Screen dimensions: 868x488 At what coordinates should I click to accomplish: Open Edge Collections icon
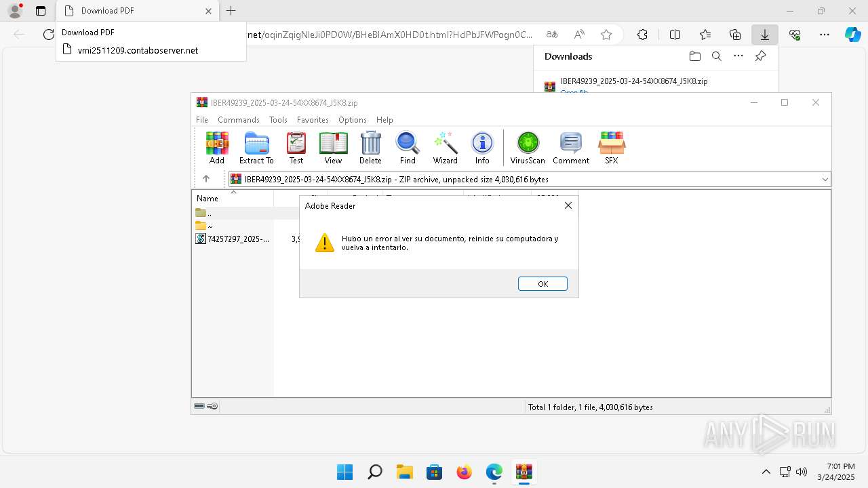click(735, 35)
